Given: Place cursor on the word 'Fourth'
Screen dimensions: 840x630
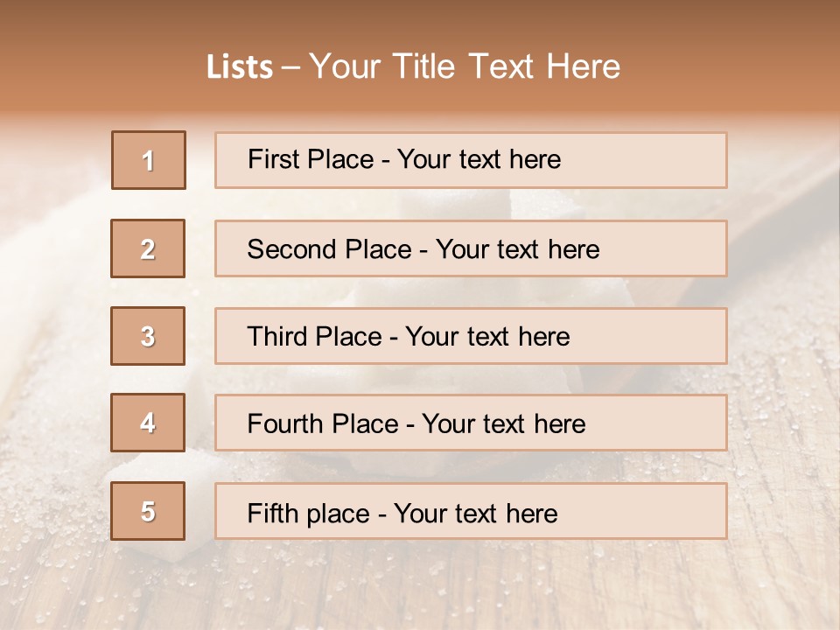Looking at the screenshot, I should [286, 424].
